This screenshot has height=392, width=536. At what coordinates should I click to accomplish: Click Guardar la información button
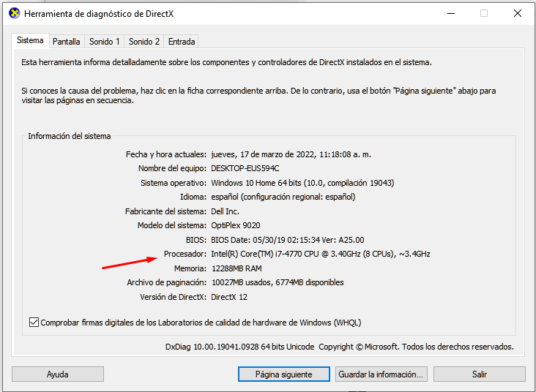tap(381, 374)
